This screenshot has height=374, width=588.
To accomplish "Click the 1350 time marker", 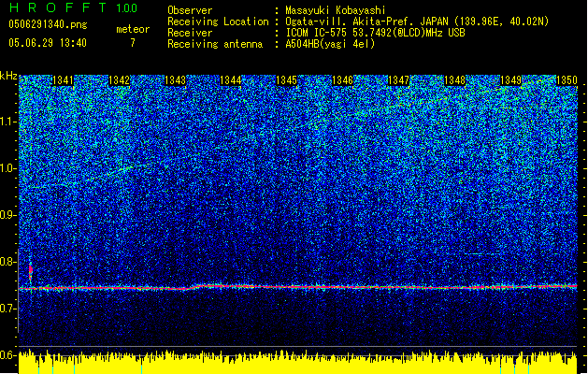I will (x=566, y=80).
